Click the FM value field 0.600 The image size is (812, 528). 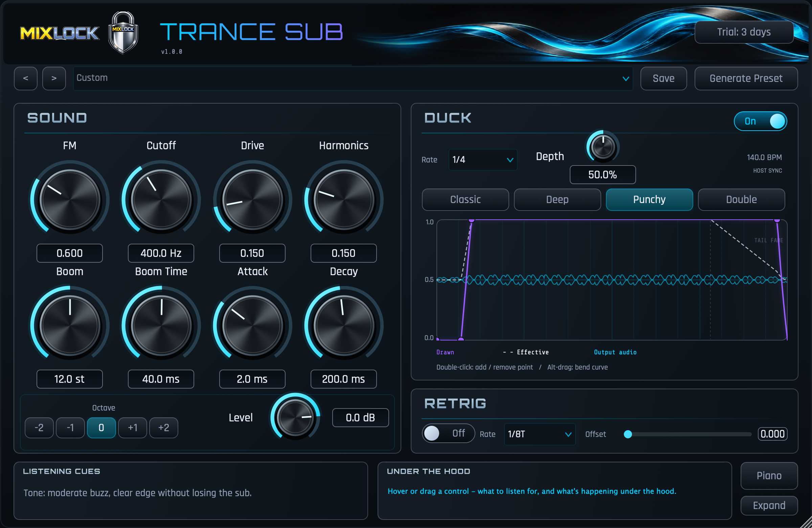pyautogui.click(x=70, y=253)
